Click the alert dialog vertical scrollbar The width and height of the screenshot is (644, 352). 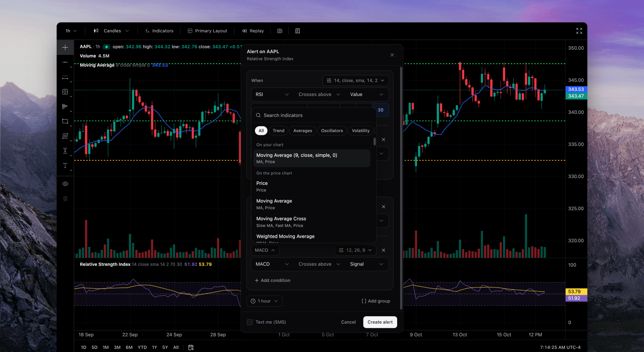pos(401,188)
